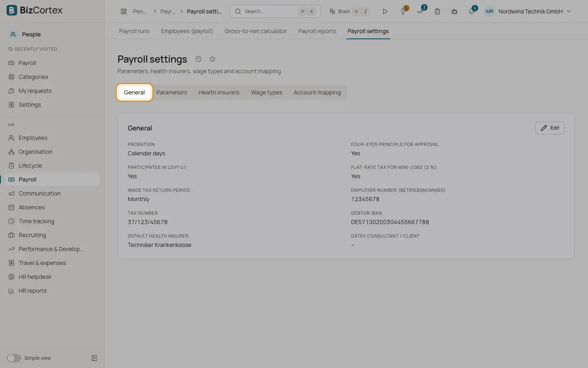Click the clipboard icon in top bar
Image resolution: width=588 pixels, height=368 pixels.
coord(437,11)
